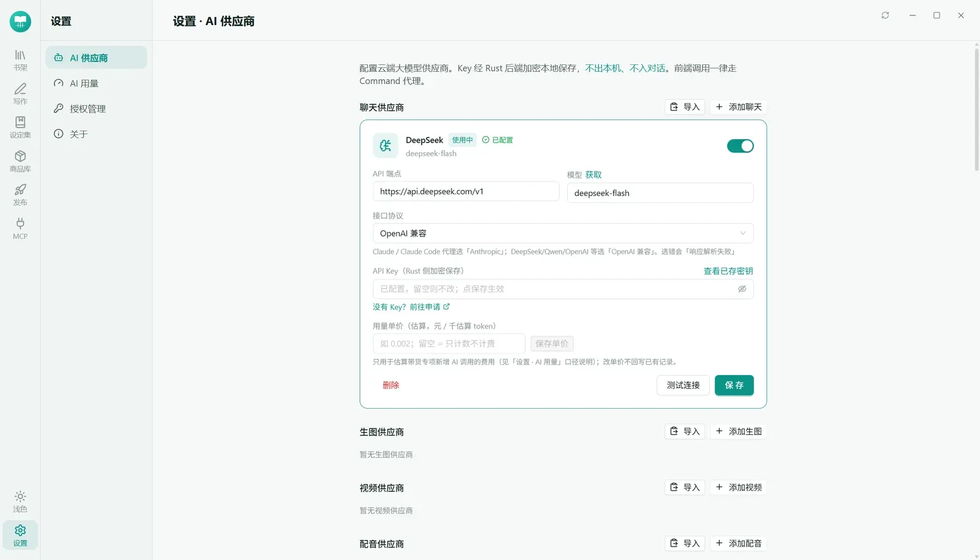Click the API Key input field

(x=563, y=289)
